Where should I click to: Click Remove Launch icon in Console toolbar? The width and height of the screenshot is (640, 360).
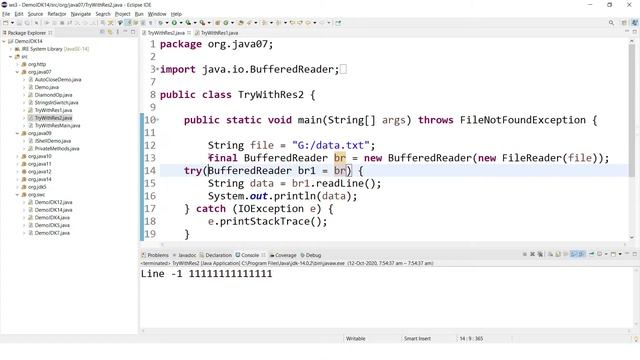[x=532, y=254]
